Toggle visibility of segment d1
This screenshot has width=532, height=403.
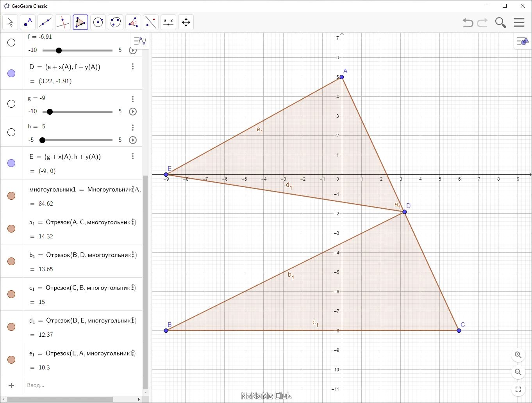tap(11, 327)
